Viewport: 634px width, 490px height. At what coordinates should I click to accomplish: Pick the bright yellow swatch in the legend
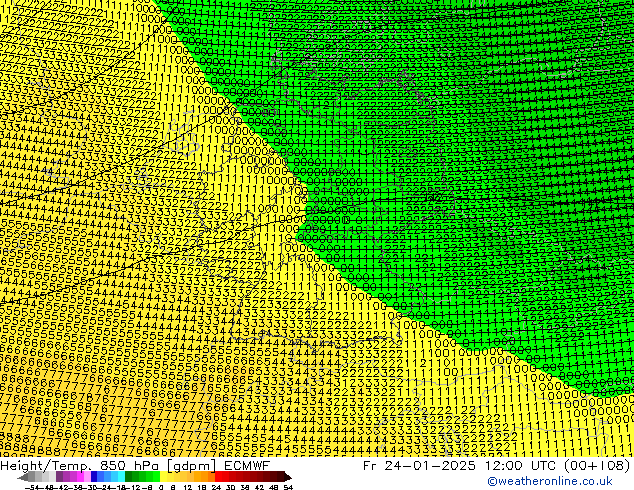pyautogui.click(x=163, y=477)
